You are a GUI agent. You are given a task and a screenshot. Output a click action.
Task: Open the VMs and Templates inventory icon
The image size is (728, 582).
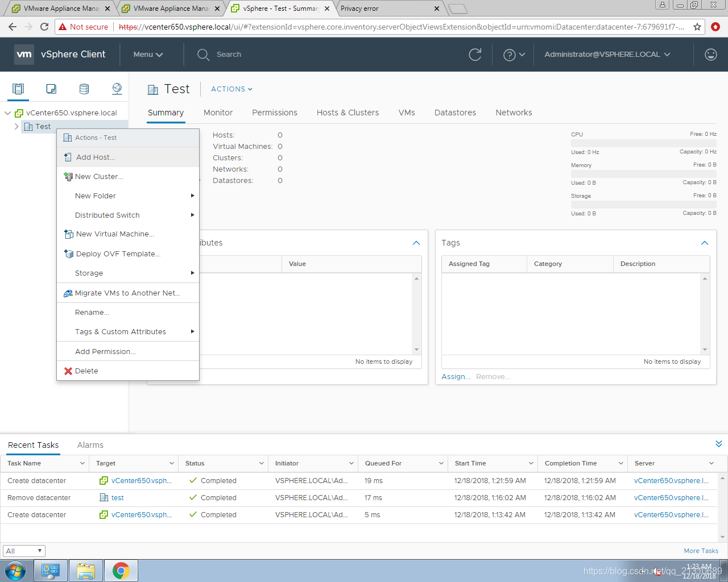click(51, 89)
